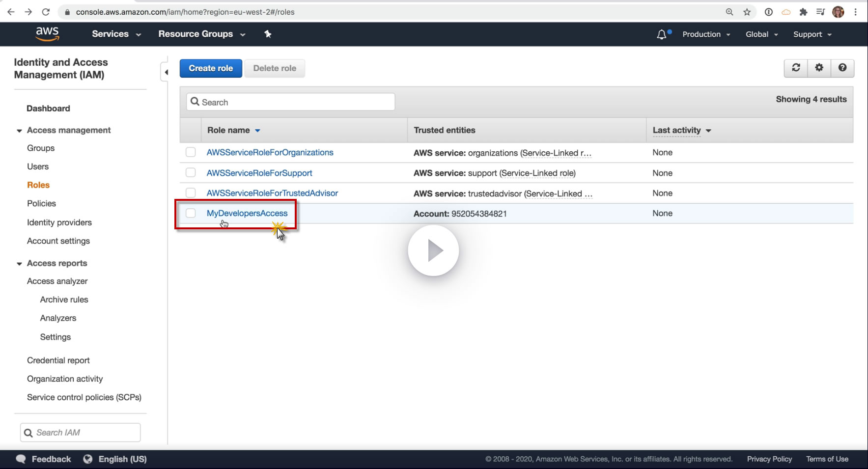The image size is (868, 469).
Task: Click the browser address bar URL
Action: coord(185,12)
